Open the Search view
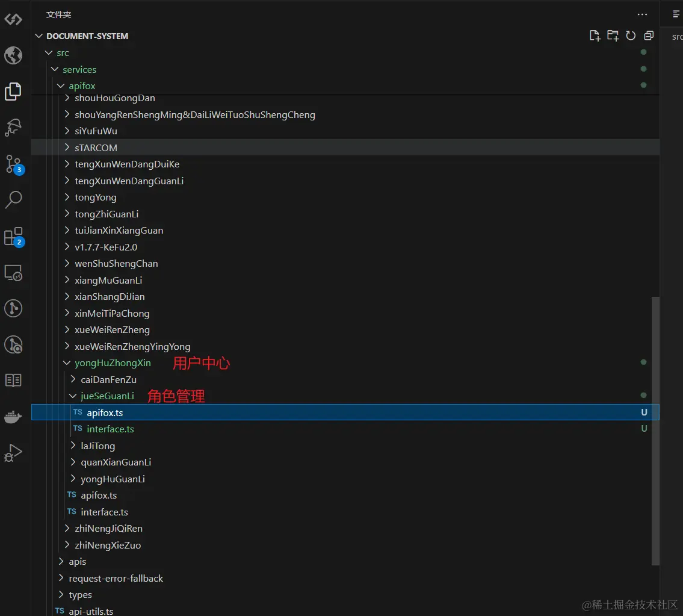683x616 pixels. [x=13, y=200]
